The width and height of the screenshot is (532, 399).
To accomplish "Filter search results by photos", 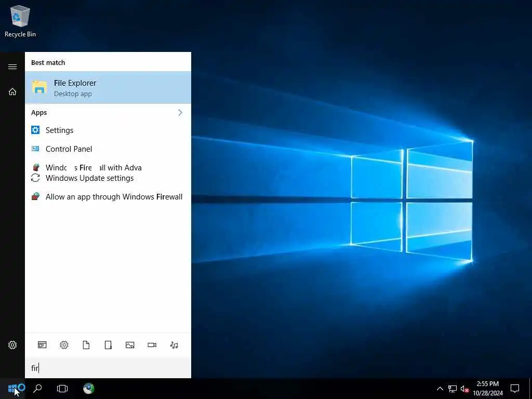I will pos(130,345).
